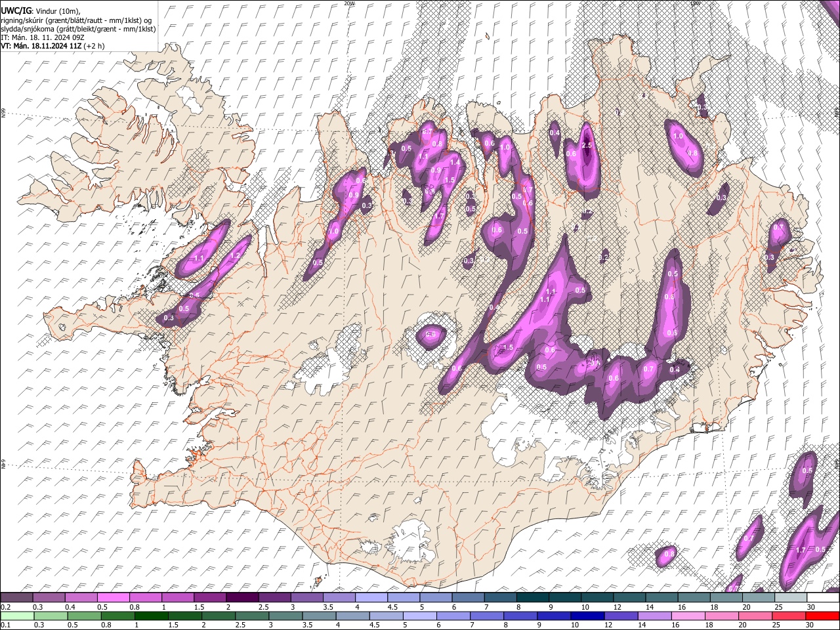Pick the darkest purple 2 swatch in snow legend
840x630 pixels.
pos(242,597)
